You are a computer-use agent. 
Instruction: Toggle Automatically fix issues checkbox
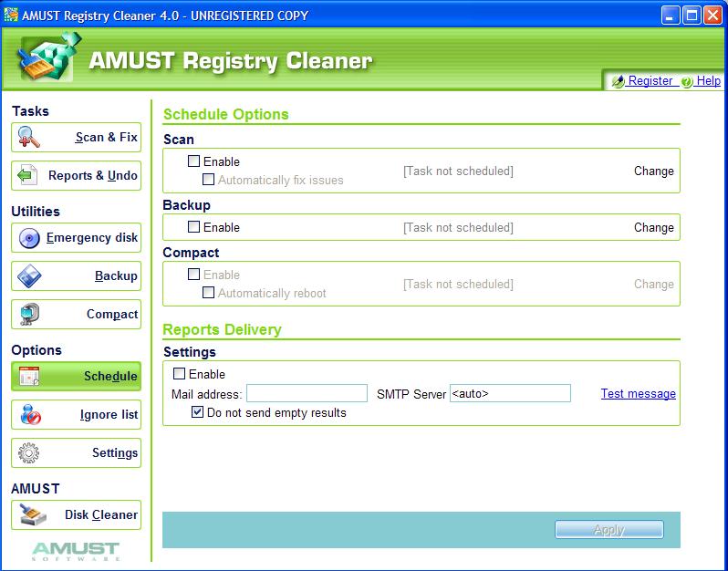pos(209,179)
